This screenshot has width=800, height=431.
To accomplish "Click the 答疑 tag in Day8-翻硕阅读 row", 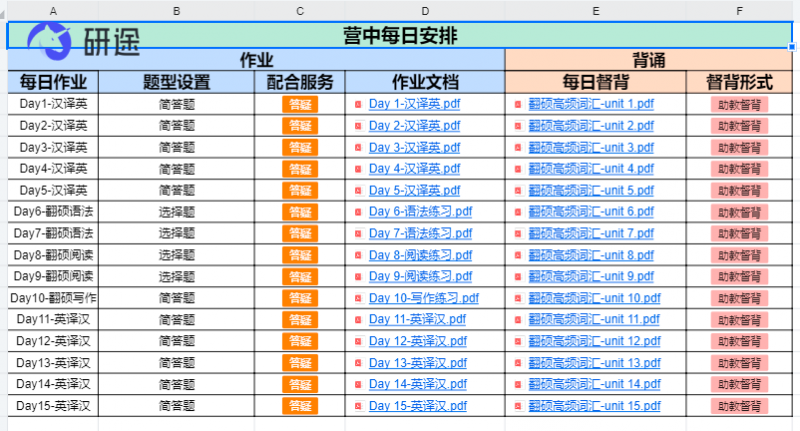I will pyautogui.click(x=300, y=255).
